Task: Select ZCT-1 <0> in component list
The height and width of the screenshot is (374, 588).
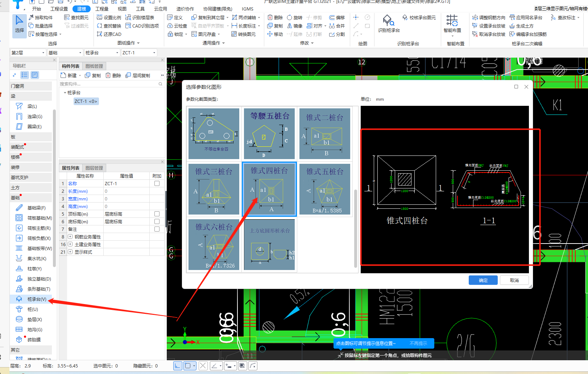Action: coord(86,101)
